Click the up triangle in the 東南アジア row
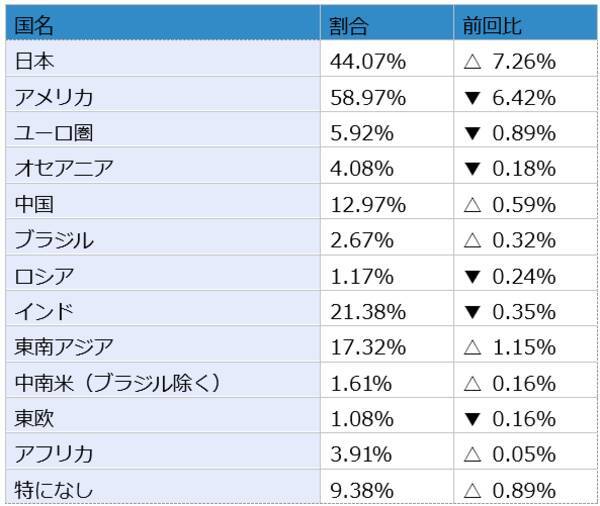 pos(473,347)
